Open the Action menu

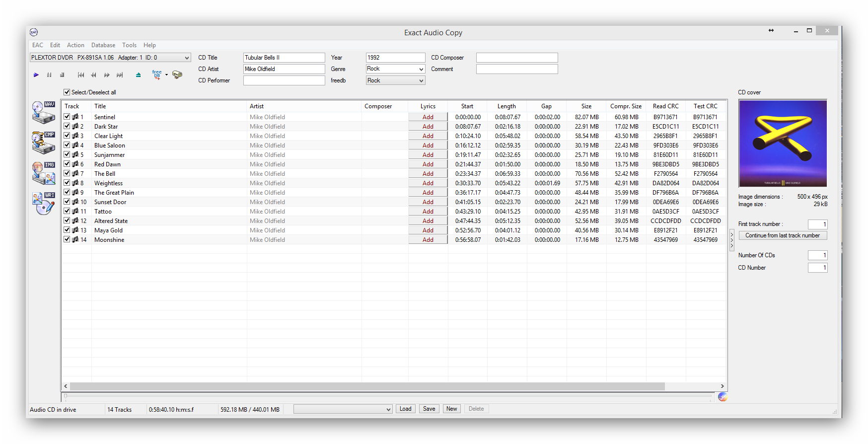tap(75, 45)
